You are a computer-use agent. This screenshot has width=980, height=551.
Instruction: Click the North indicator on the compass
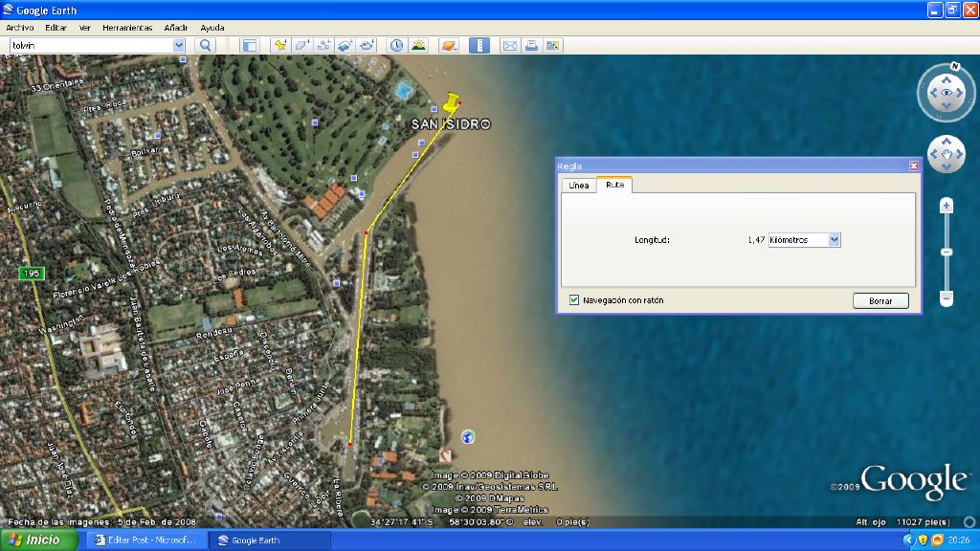[954, 66]
